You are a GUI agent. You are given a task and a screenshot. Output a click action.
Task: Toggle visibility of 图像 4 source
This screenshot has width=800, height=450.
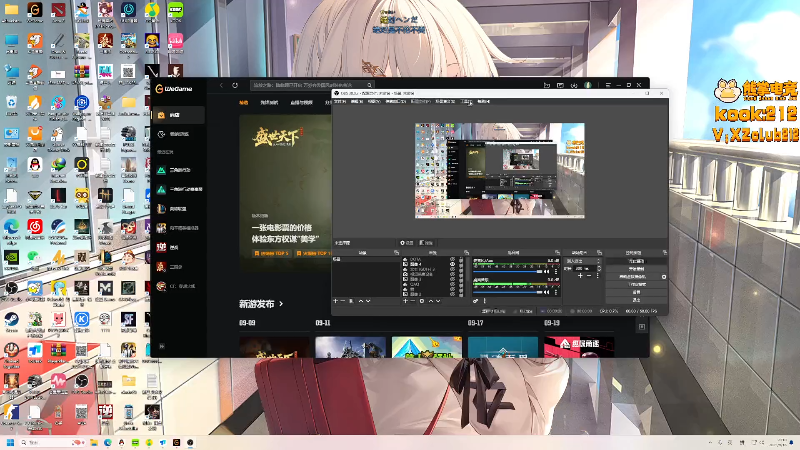453,264
